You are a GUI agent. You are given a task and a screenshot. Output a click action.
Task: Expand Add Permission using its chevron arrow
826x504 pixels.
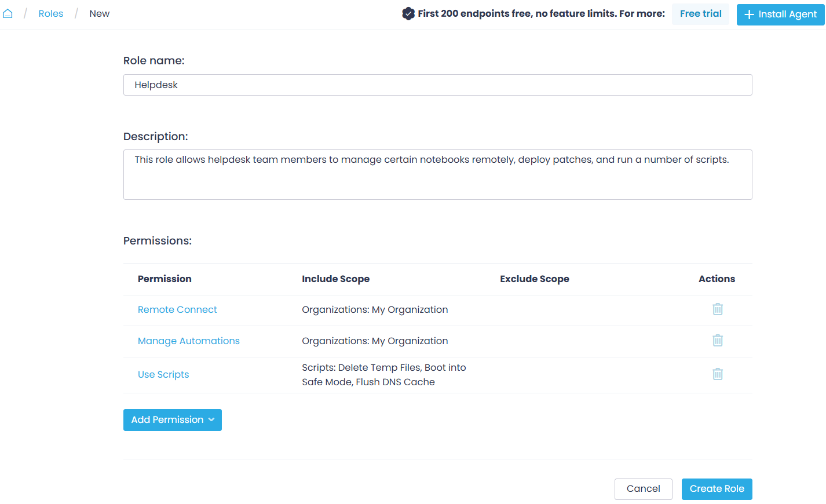point(210,419)
